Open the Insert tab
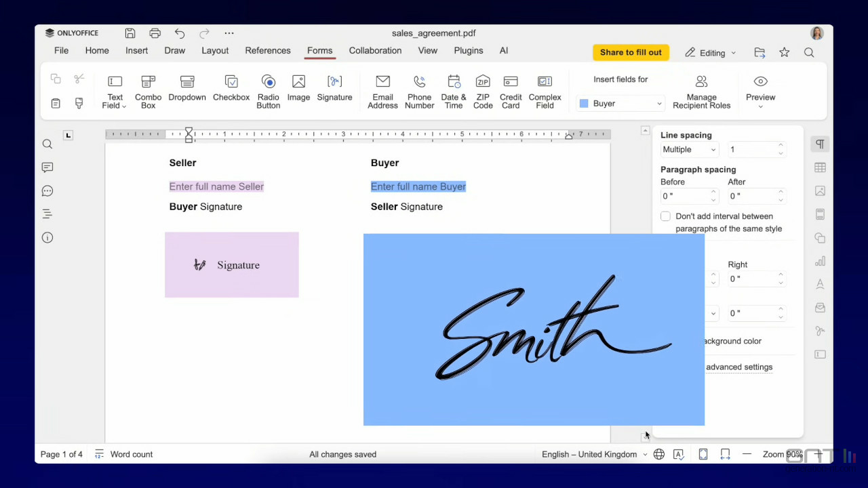This screenshot has height=488, width=868. pyautogui.click(x=136, y=51)
